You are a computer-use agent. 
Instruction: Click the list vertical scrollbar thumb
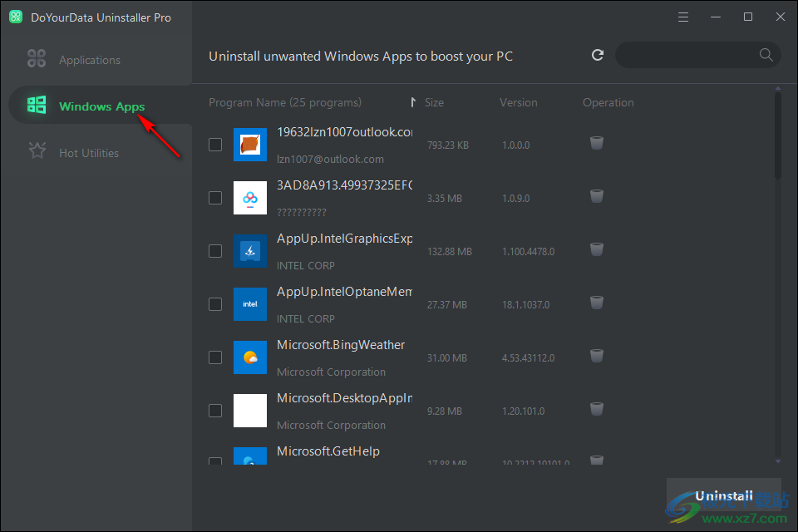[x=778, y=135]
